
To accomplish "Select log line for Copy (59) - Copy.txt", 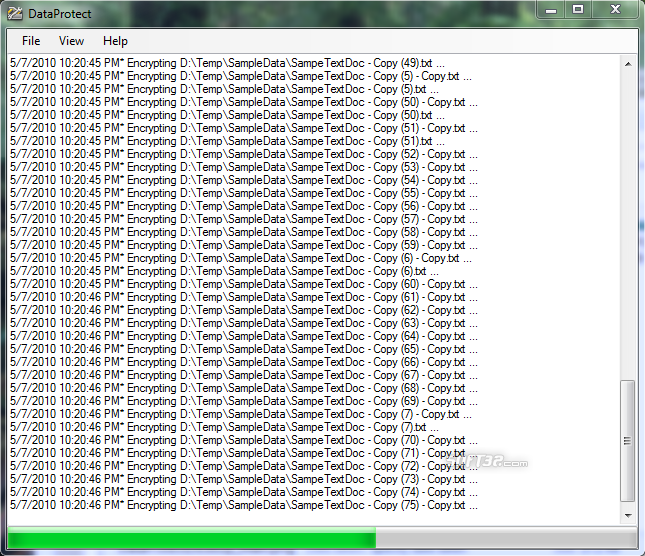I will coord(244,246).
